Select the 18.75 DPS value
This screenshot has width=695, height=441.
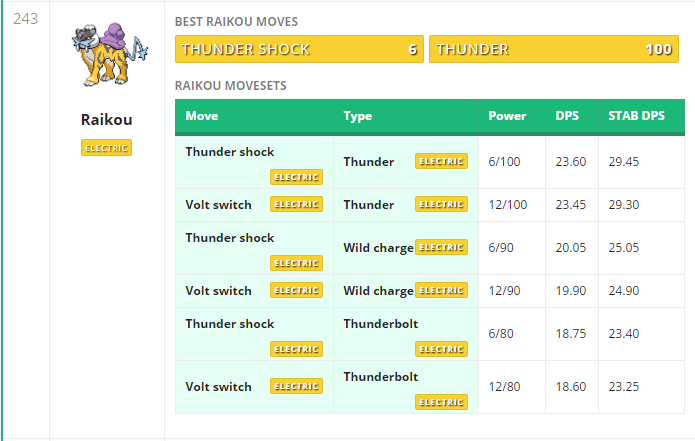tap(570, 334)
